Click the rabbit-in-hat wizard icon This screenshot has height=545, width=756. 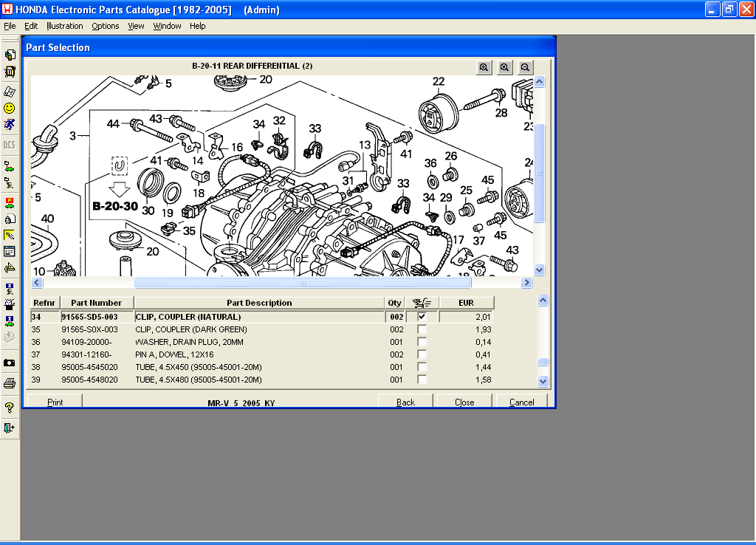9,305
